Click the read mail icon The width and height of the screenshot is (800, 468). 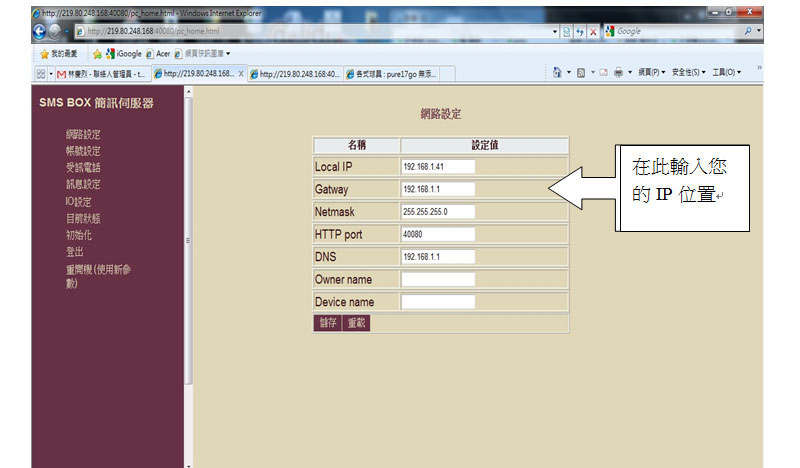(604, 72)
